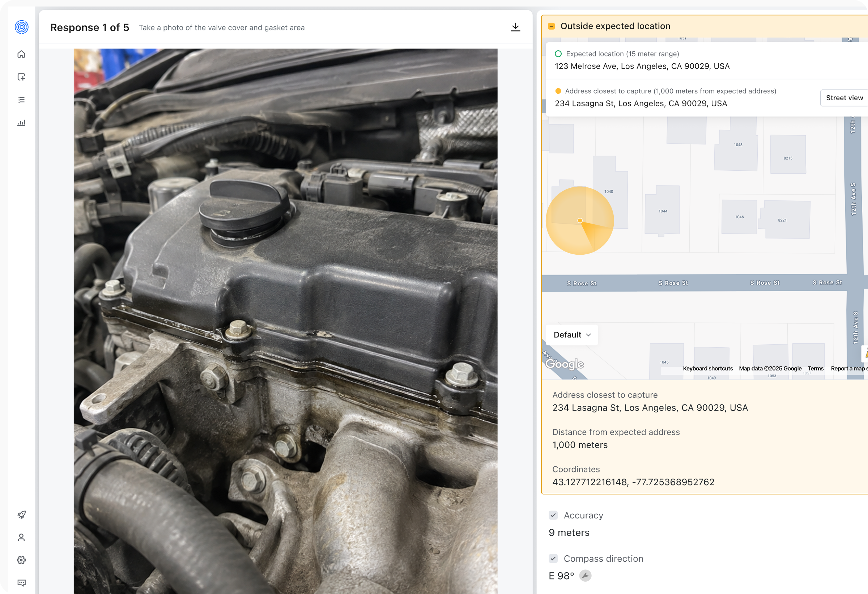Open Keyboard shortcuts on the map
This screenshot has width=868, height=594.
pyautogui.click(x=708, y=368)
